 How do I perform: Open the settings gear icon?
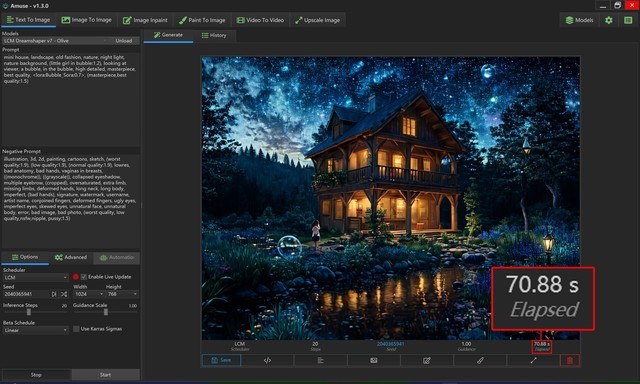pos(609,20)
